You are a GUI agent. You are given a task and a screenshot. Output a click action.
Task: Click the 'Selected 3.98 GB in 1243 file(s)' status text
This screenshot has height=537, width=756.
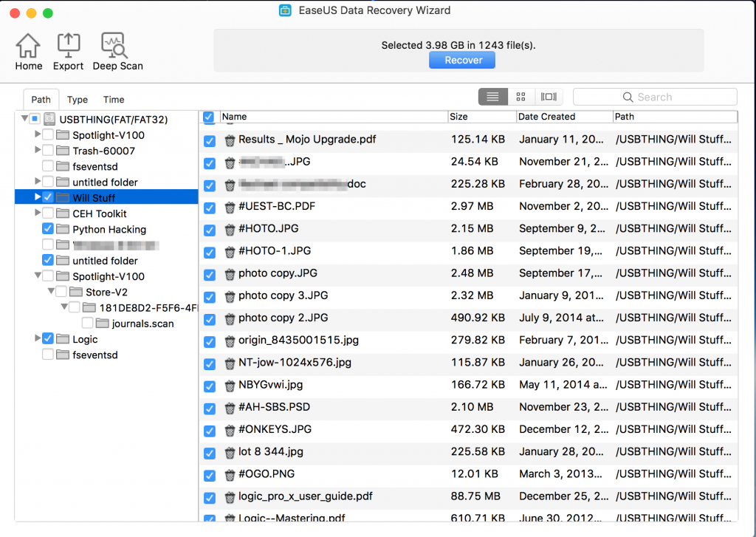tap(458, 45)
